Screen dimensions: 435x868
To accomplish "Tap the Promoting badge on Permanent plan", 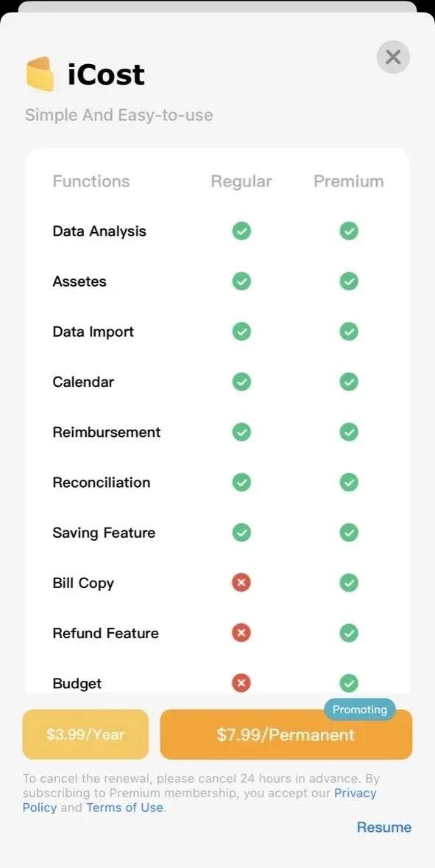I will click(x=360, y=710).
